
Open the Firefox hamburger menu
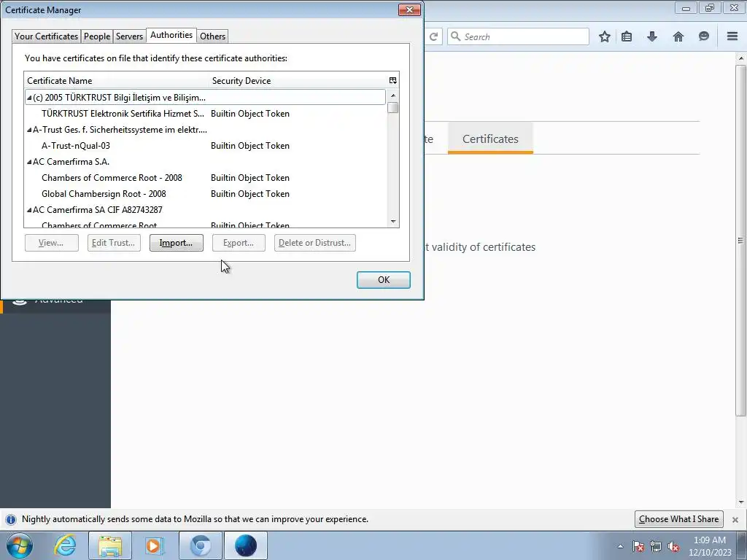(732, 36)
